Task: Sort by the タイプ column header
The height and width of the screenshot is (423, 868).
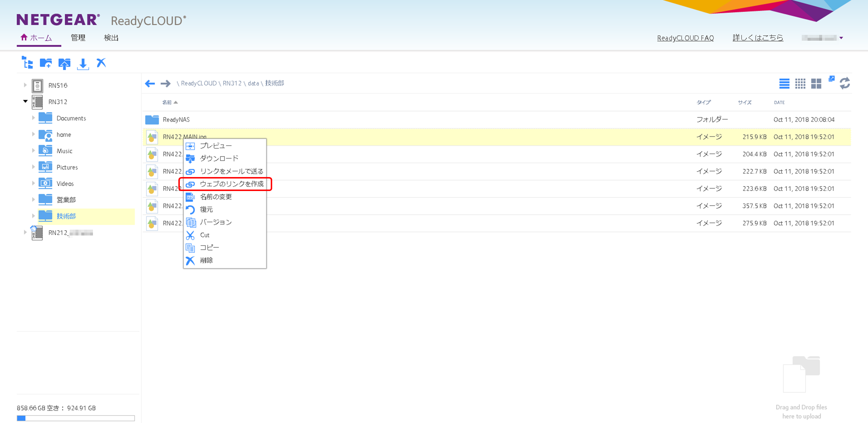Action: (704, 102)
